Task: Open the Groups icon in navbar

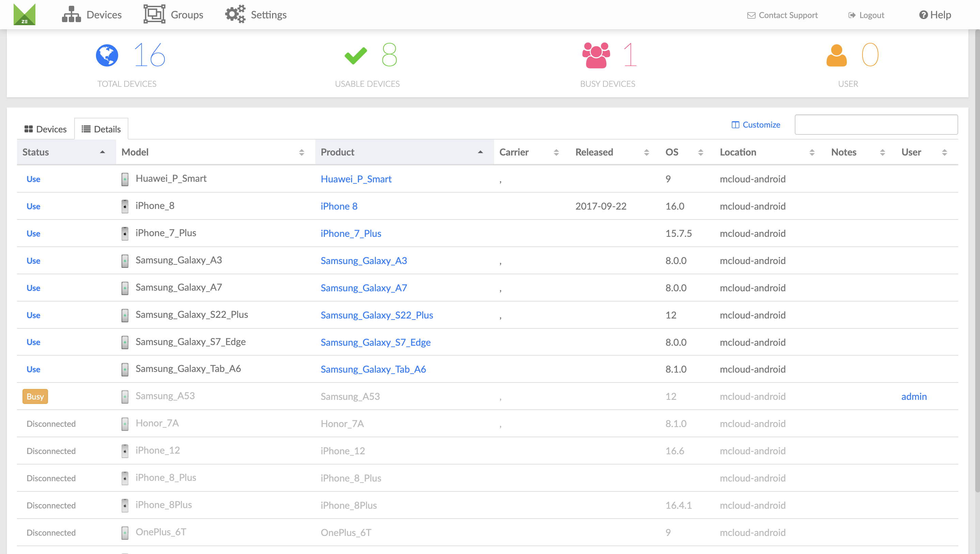Action: click(x=154, y=14)
